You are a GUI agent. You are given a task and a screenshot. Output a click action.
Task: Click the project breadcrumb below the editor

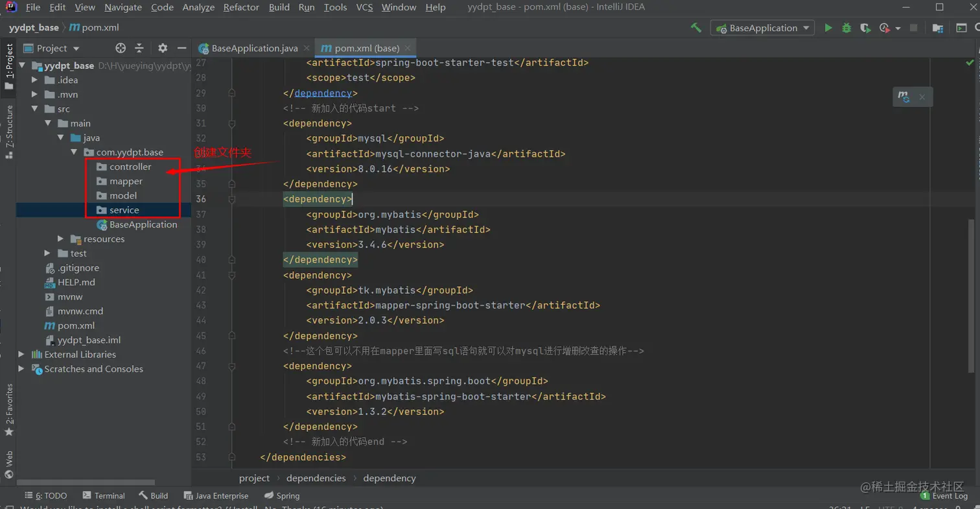254,478
